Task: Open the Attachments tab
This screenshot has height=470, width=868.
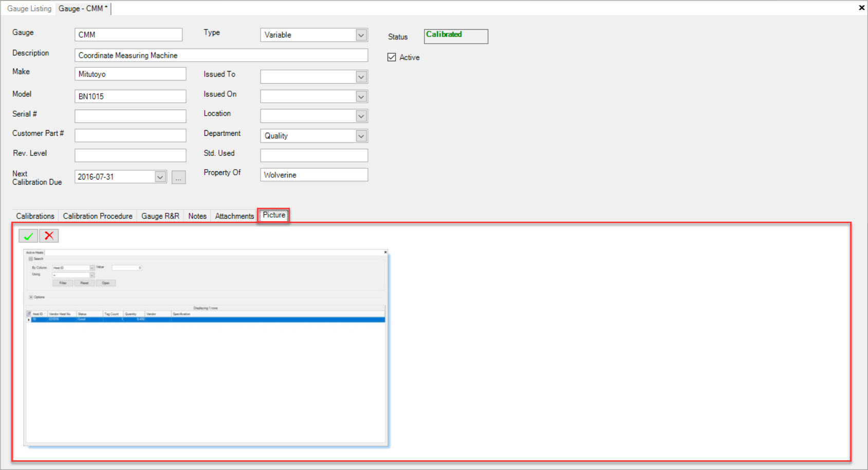Action: pyautogui.click(x=234, y=216)
